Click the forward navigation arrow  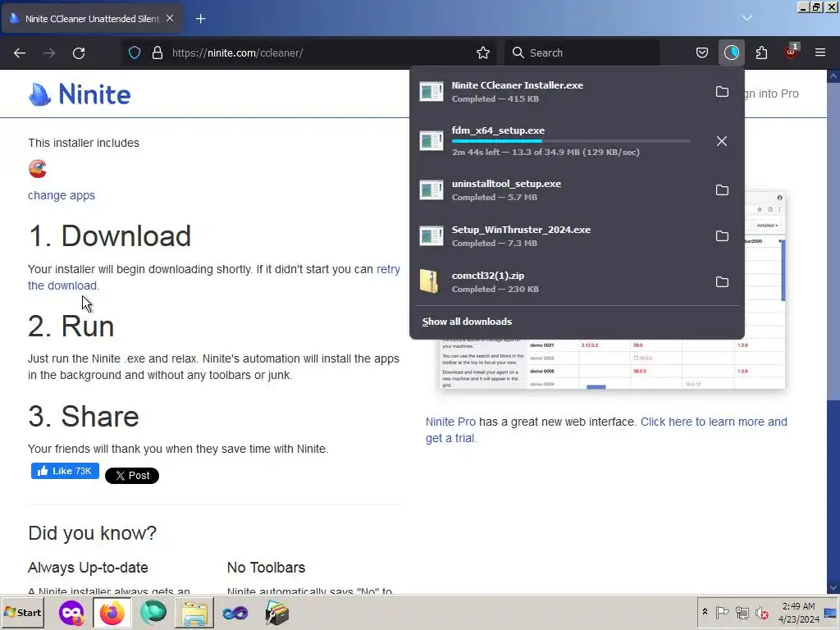pyautogui.click(x=49, y=53)
